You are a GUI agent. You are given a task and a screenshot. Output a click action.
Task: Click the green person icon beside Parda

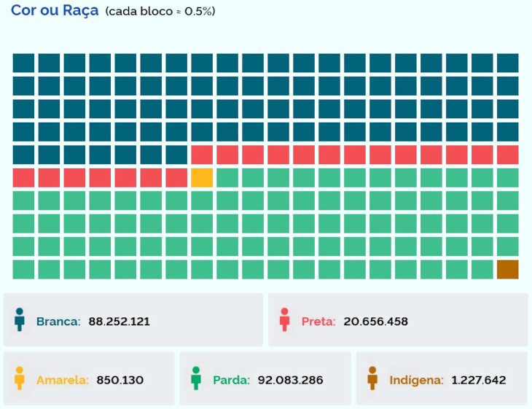tap(195, 378)
